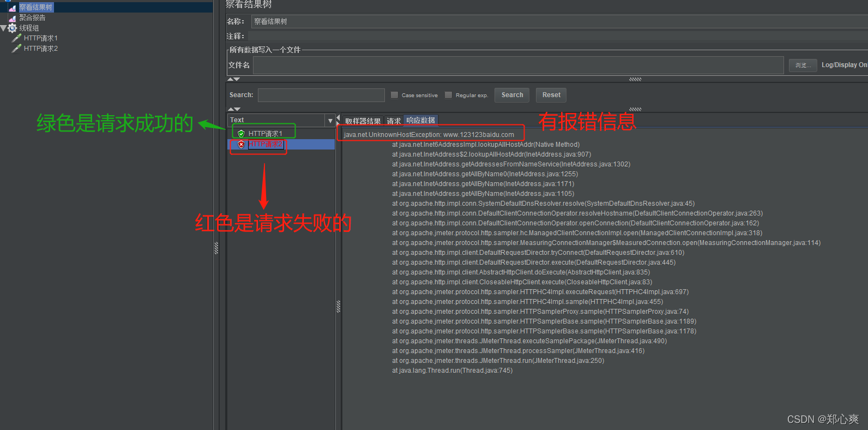Viewport: 868px width, 430px height.
Task: Select the failed HTTP请求2 result
Action: tap(266, 144)
